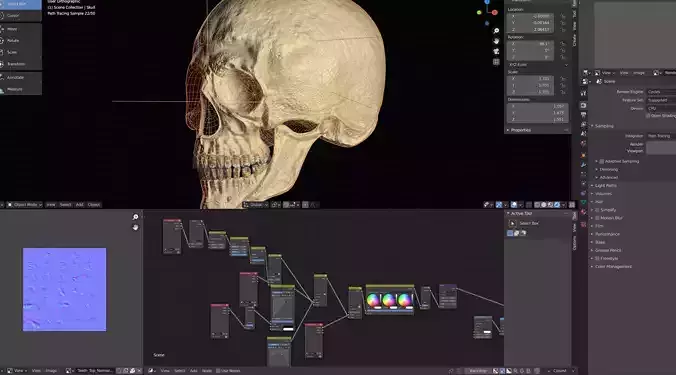Switch perspective/orthographic grid gizmo icon
Viewport: 676px width, 375px height.
point(496,62)
